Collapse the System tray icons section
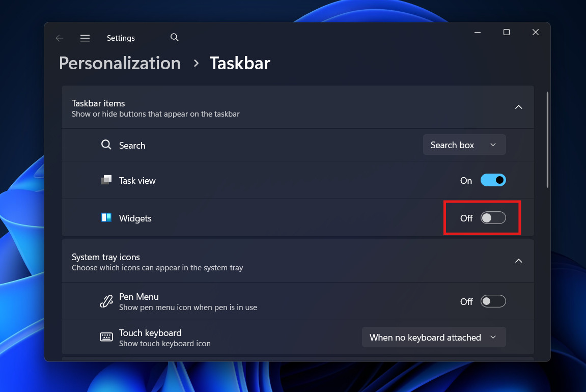The image size is (586, 392). click(x=518, y=261)
